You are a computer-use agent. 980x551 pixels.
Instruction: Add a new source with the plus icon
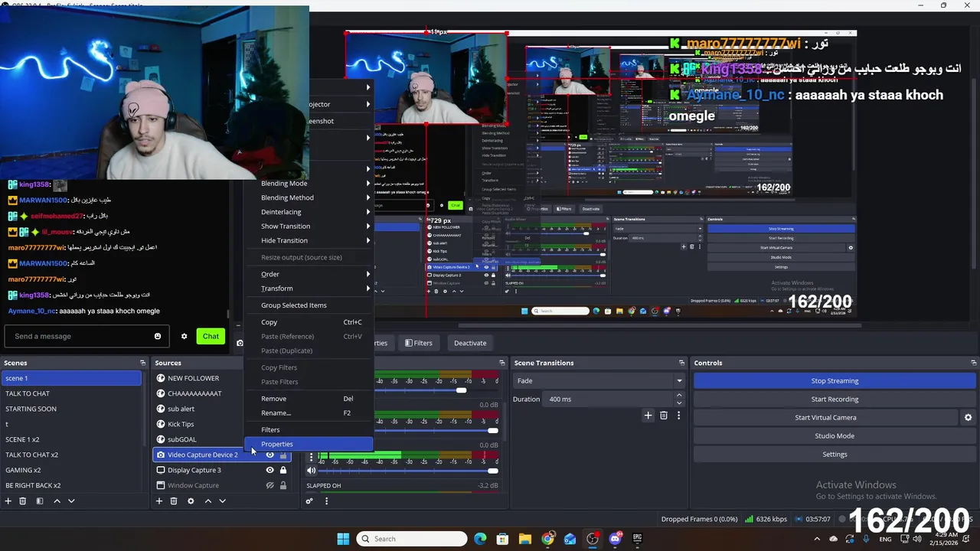159,501
